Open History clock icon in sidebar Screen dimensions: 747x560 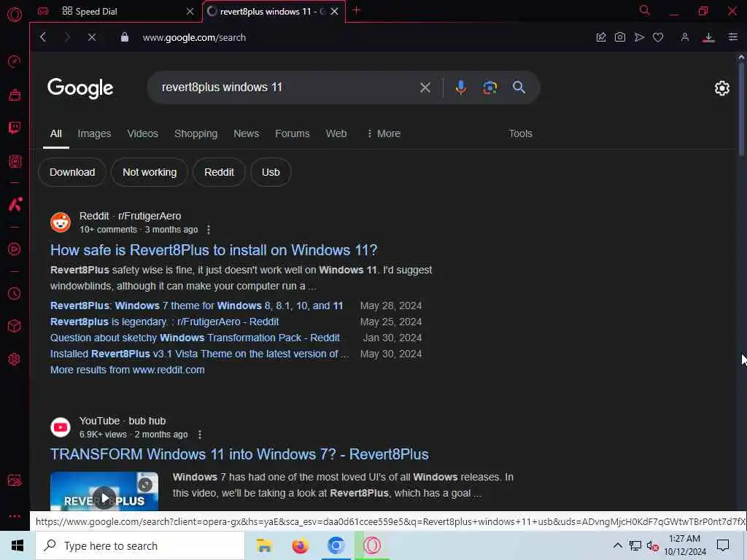click(15, 293)
